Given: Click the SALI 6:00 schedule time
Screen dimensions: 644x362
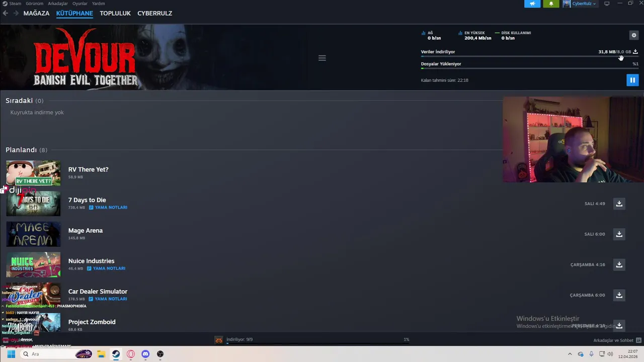Looking at the screenshot, I should pyautogui.click(x=595, y=234).
